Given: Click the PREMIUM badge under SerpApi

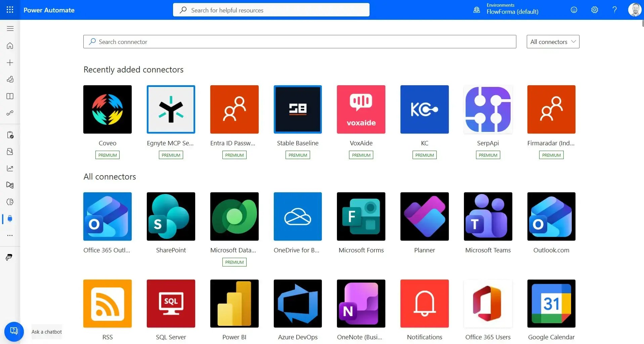Looking at the screenshot, I should [x=488, y=155].
